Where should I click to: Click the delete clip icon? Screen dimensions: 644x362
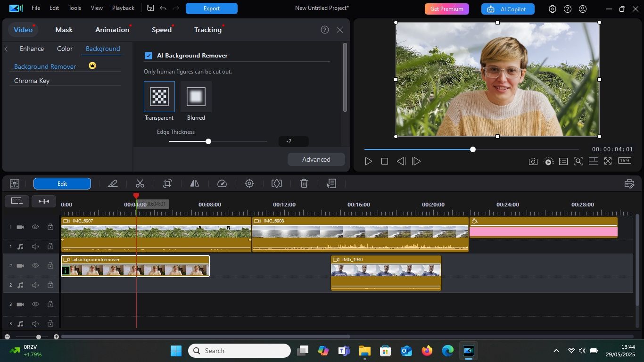point(304,183)
